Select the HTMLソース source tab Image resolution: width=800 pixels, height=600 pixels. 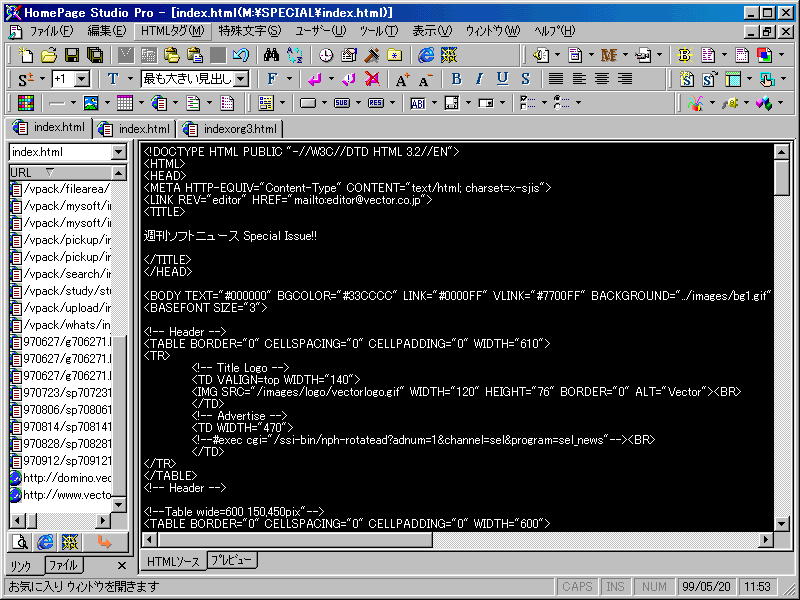[173, 561]
